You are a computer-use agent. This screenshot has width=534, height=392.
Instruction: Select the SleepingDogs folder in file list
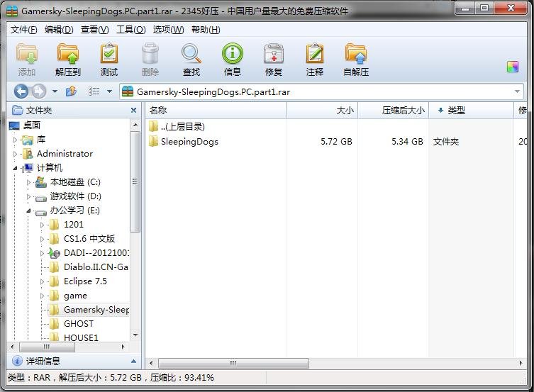pyautogui.click(x=189, y=142)
